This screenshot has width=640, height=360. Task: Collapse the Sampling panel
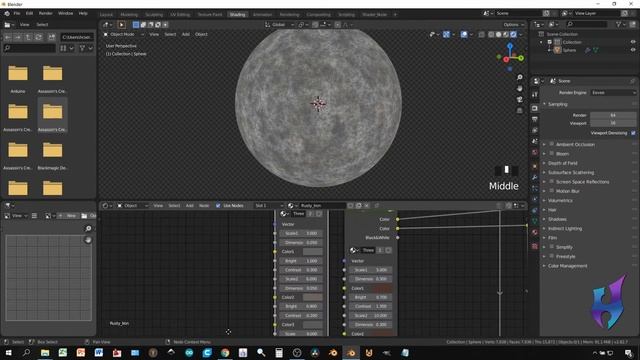[558, 104]
